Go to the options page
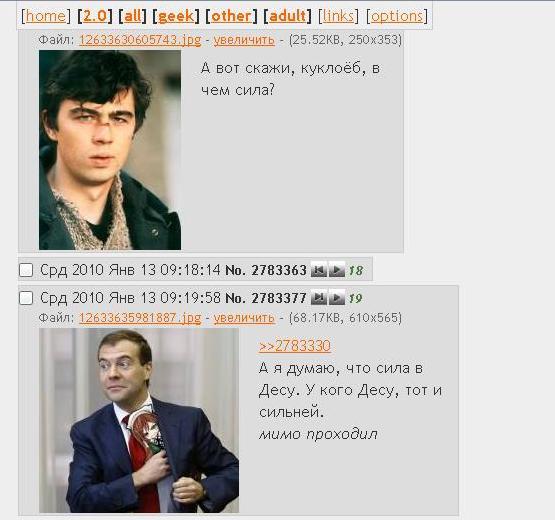Viewport: 555px width, 520px height. click(x=397, y=16)
